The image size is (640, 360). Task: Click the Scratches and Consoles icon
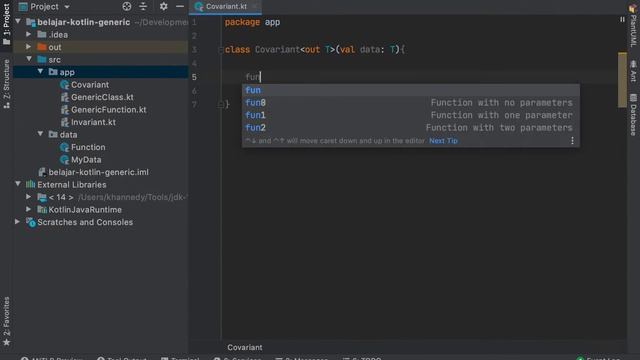31,222
